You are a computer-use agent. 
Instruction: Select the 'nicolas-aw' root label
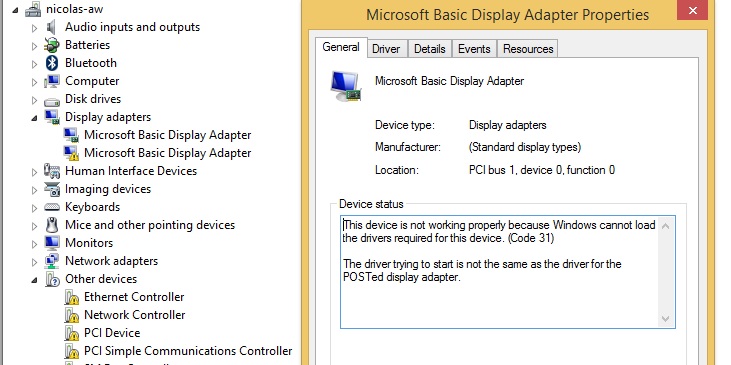click(75, 9)
